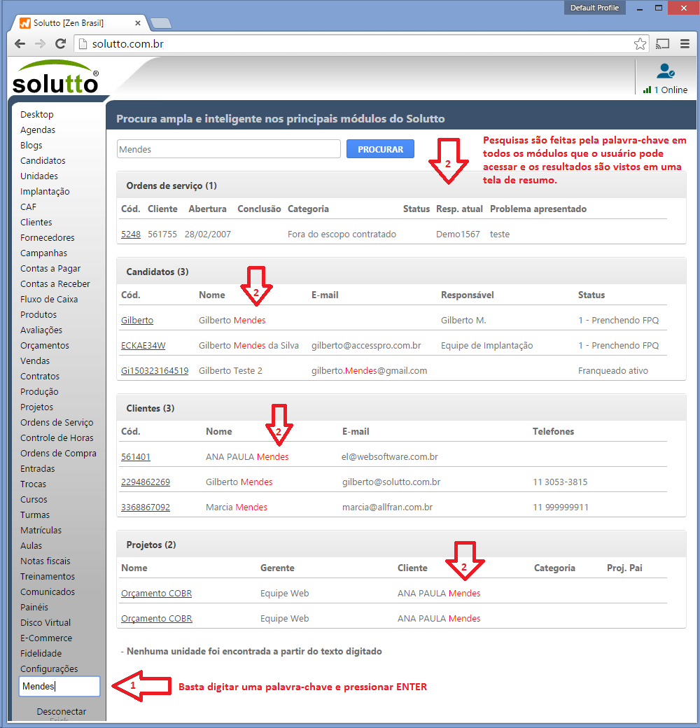
Task: Open Unidades in the sidebar
Action: pos(39,176)
